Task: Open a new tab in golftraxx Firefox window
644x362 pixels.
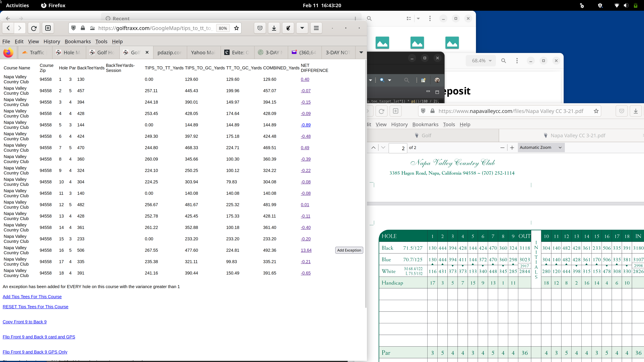Action: pyautogui.click(x=48, y=28)
